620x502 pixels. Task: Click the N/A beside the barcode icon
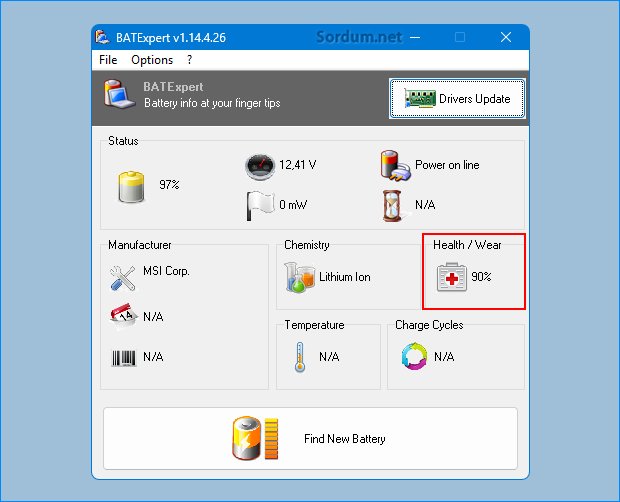(x=153, y=357)
